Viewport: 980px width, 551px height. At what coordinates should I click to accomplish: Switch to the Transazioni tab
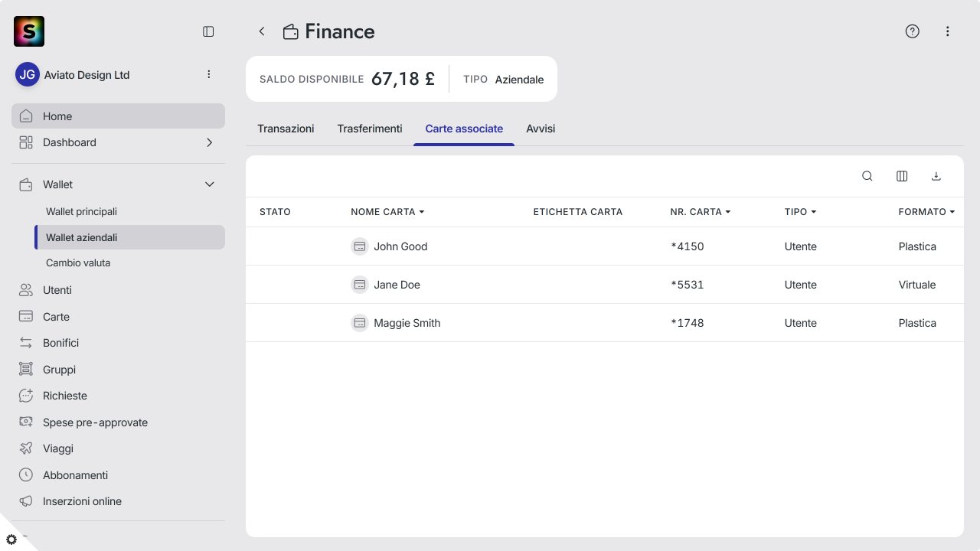[x=286, y=129]
